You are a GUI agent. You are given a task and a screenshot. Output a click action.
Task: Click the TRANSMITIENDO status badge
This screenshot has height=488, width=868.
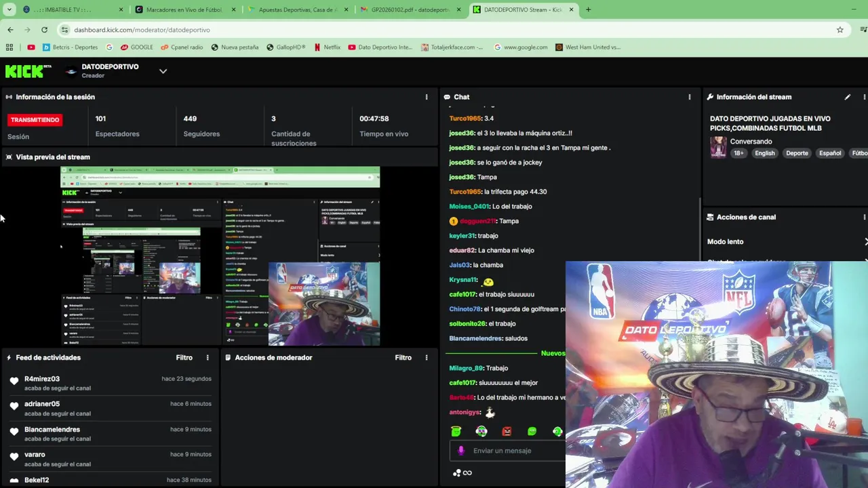click(x=35, y=120)
